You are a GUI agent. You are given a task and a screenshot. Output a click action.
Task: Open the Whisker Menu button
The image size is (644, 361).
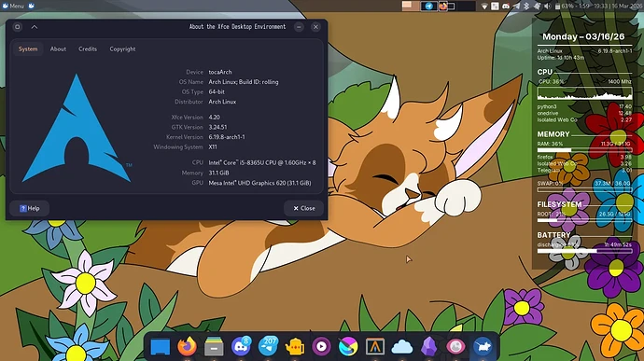pos(13,6)
